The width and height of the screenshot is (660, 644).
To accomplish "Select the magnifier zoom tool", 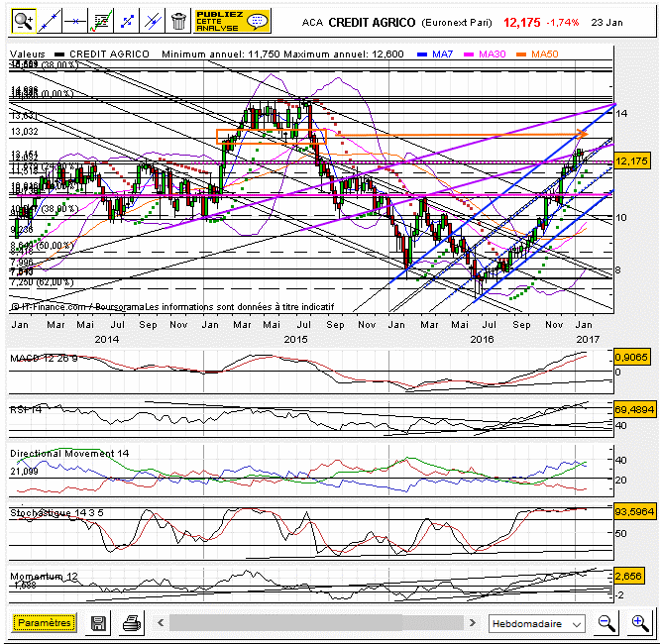I will pyautogui.click(x=24, y=21).
